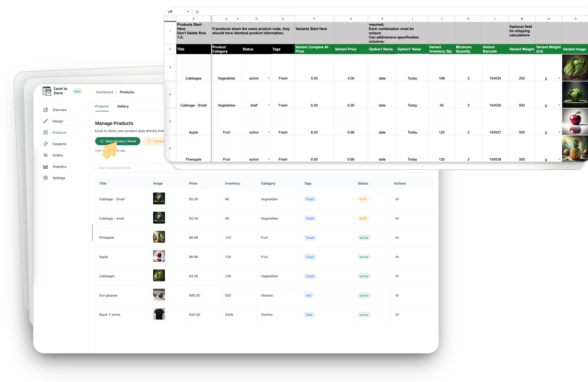The image size is (588, 382).
Task: Open the status dropdown for Cabbages row
Action: pyautogui.click(x=269, y=78)
